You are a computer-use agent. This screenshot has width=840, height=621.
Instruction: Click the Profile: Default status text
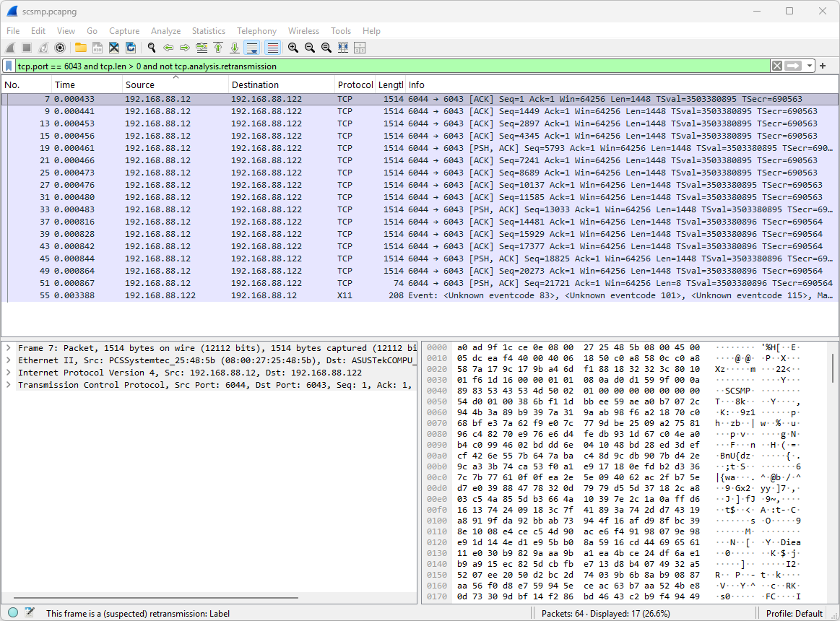(x=794, y=614)
